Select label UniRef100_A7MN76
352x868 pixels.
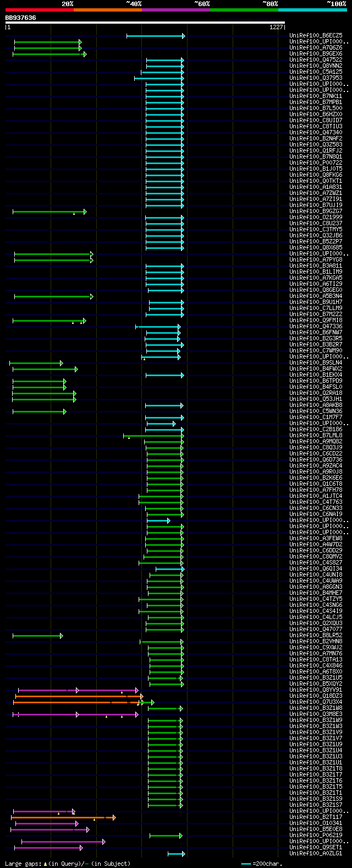316,654
